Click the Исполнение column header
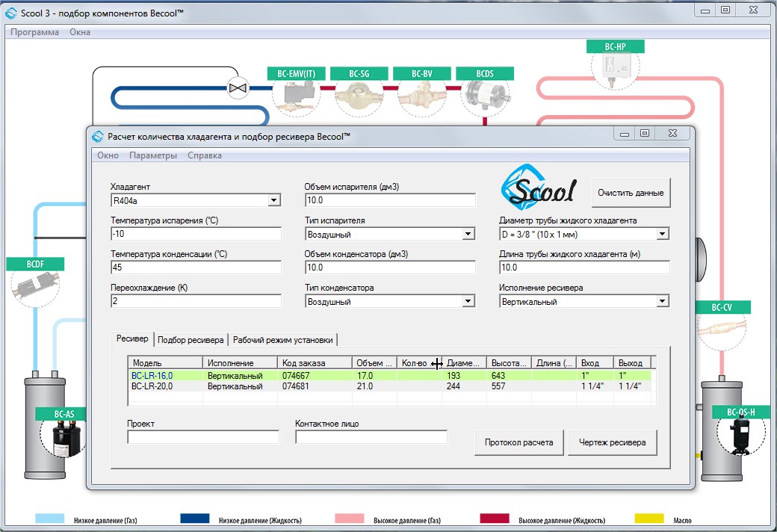 [240, 363]
